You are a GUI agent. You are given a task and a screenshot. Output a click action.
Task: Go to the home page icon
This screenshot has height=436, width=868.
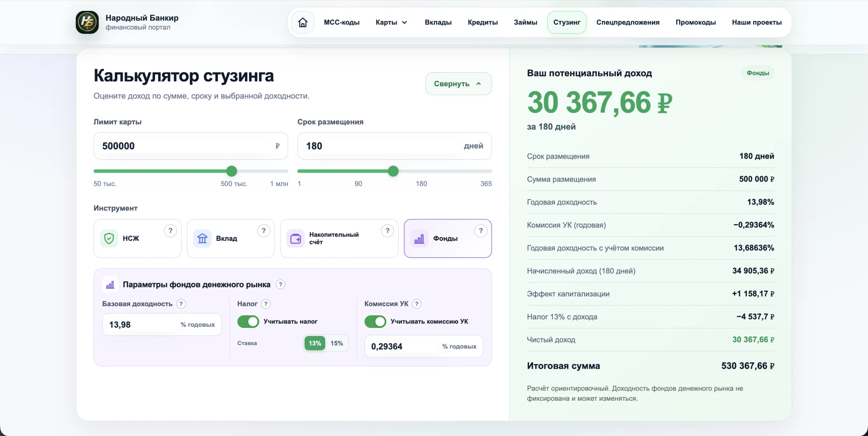pos(303,22)
